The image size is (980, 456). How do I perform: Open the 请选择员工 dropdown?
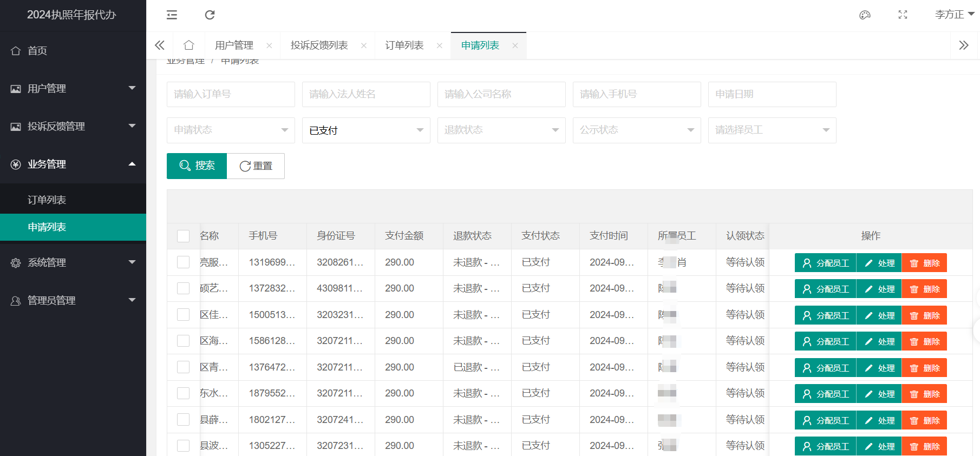pyautogui.click(x=772, y=130)
